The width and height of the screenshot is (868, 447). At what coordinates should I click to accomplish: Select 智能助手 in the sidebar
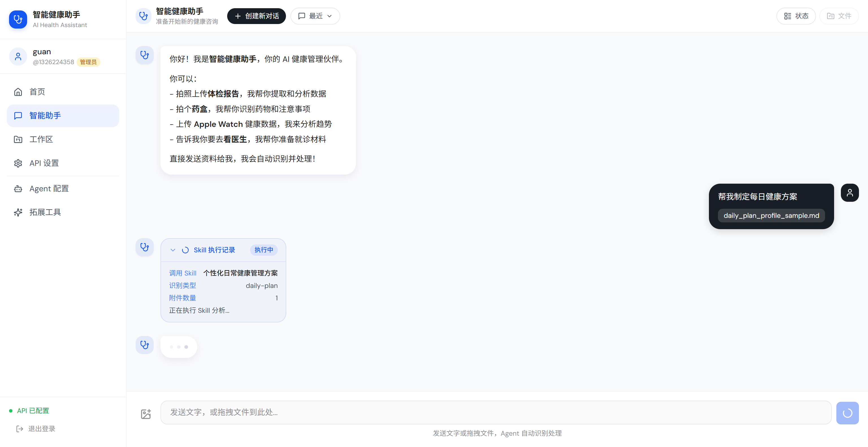pyautogui.click(x=63, y=116)
